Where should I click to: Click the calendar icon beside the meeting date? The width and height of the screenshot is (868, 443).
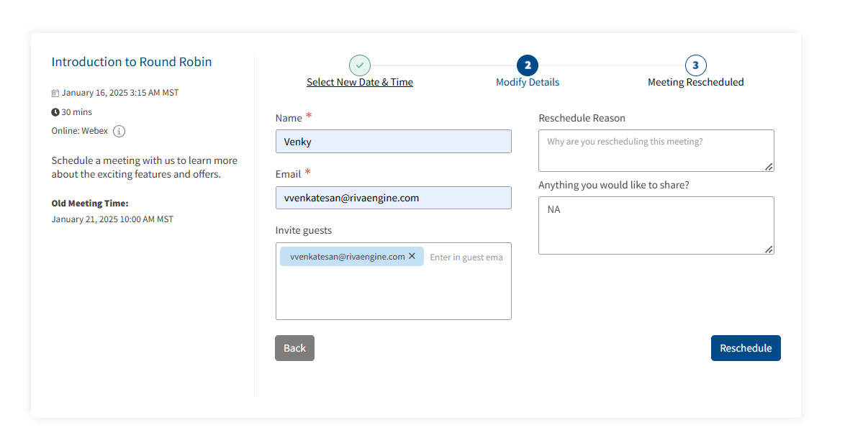click(x=55, y=93)
